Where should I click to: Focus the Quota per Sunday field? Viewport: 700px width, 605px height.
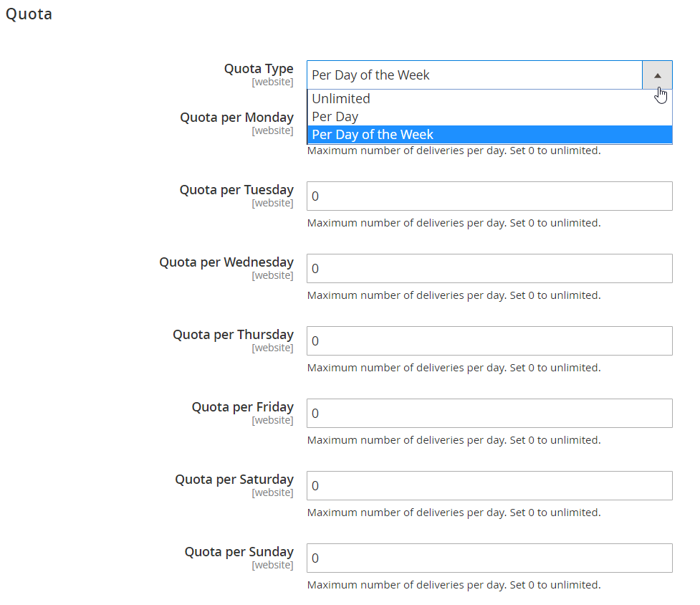[489, 558]
